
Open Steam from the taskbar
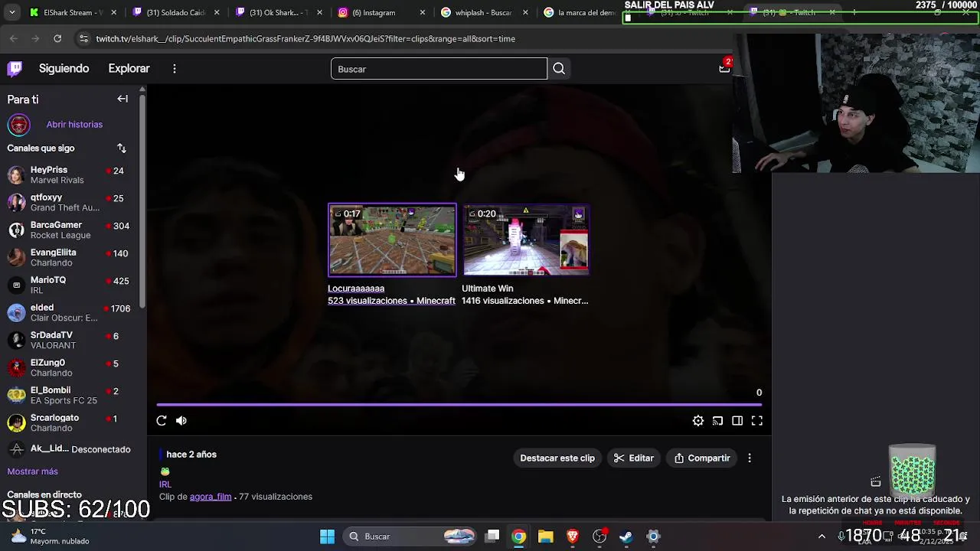(626, 536)
